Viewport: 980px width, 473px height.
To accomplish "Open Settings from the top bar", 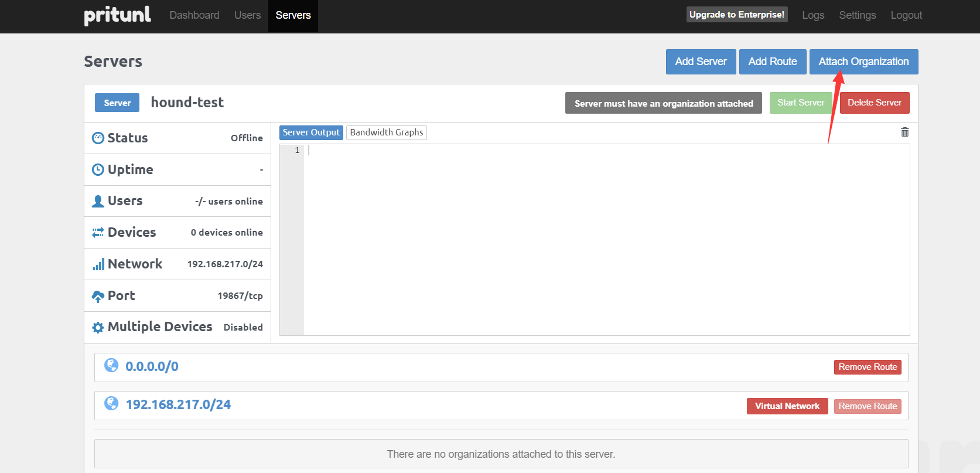I will click(x=858, y=15).
